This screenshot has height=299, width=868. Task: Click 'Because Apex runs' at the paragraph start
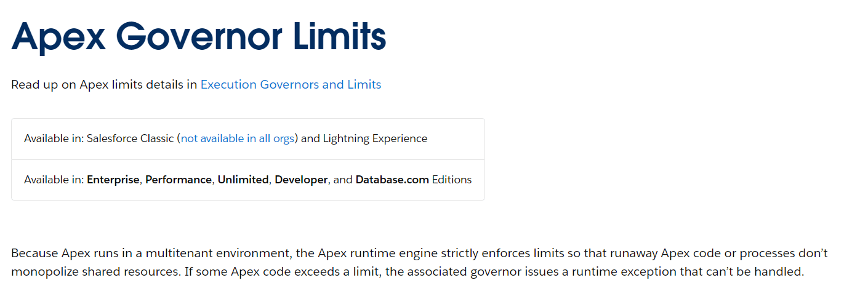click(x=58, y=253)
